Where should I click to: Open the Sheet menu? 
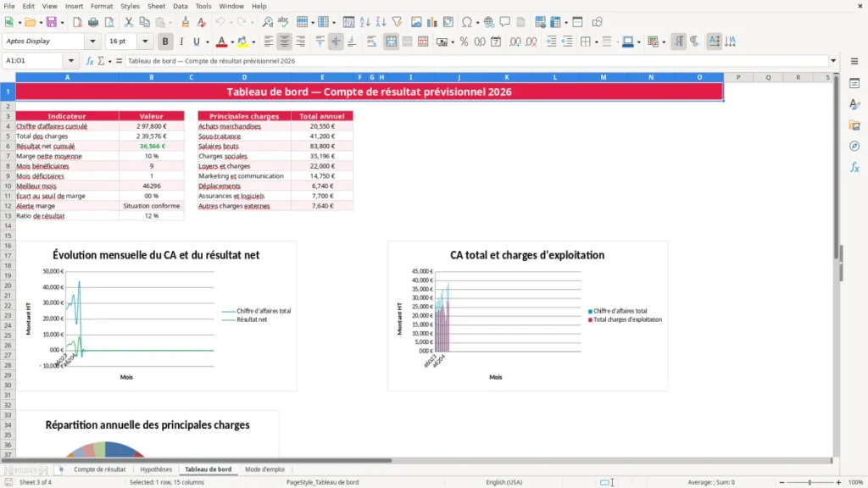[x=156, y=6]
